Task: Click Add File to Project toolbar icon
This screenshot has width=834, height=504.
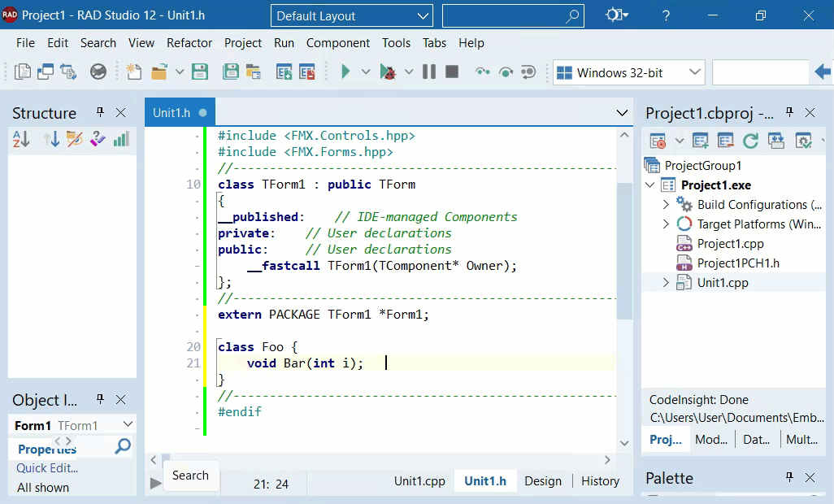Action: point(284,72)
